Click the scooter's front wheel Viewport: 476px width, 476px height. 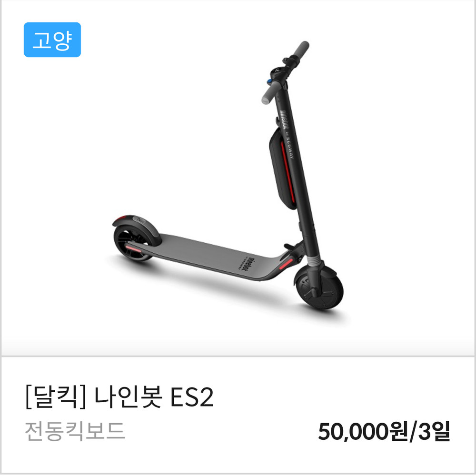(x=319, y=288)
